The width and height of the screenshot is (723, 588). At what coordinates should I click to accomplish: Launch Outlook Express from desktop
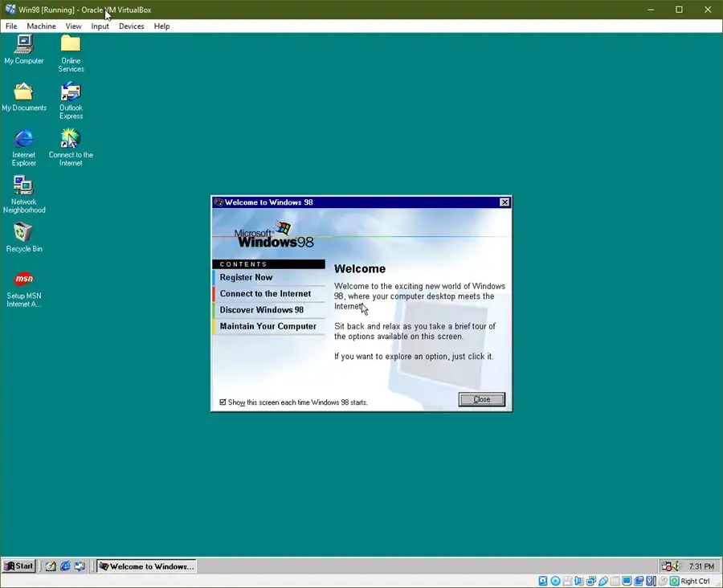(x=71, y=100)
